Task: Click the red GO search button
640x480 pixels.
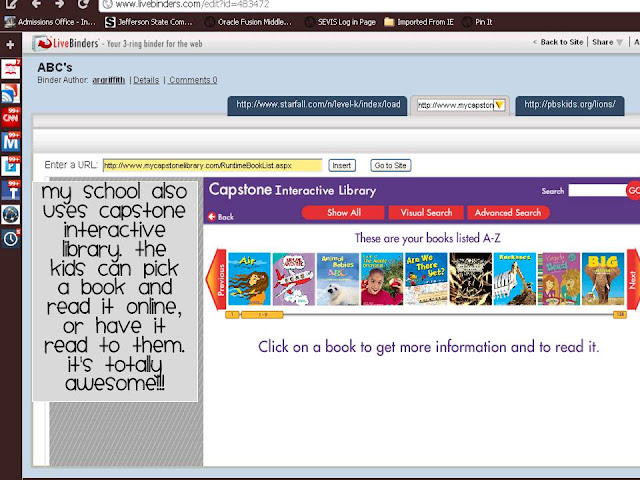Action: point(633,190)
